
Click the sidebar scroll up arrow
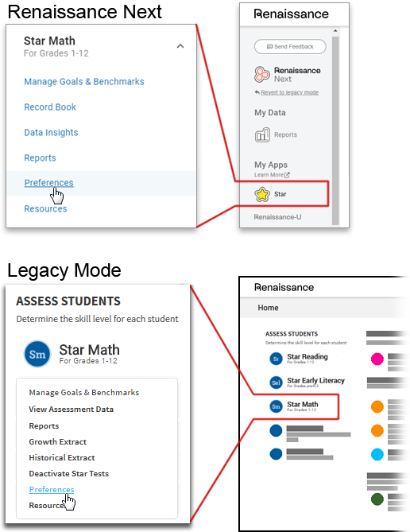(x=335, y=31)
